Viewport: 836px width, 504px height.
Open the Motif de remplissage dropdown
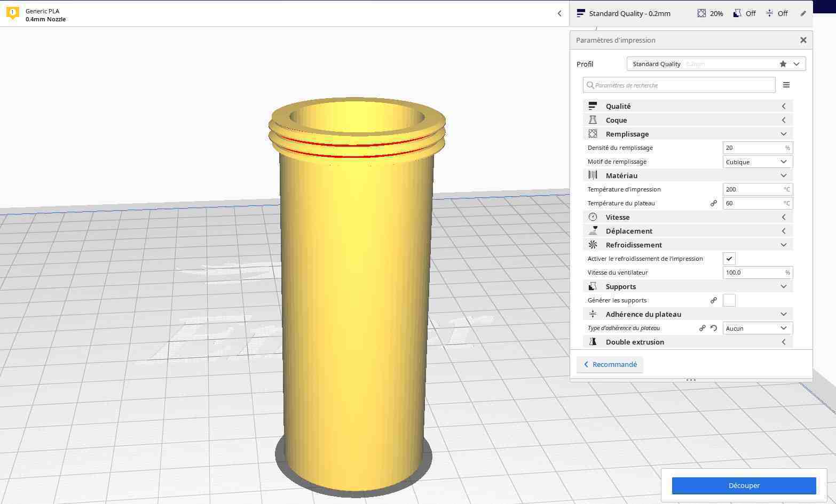(756, 162)
